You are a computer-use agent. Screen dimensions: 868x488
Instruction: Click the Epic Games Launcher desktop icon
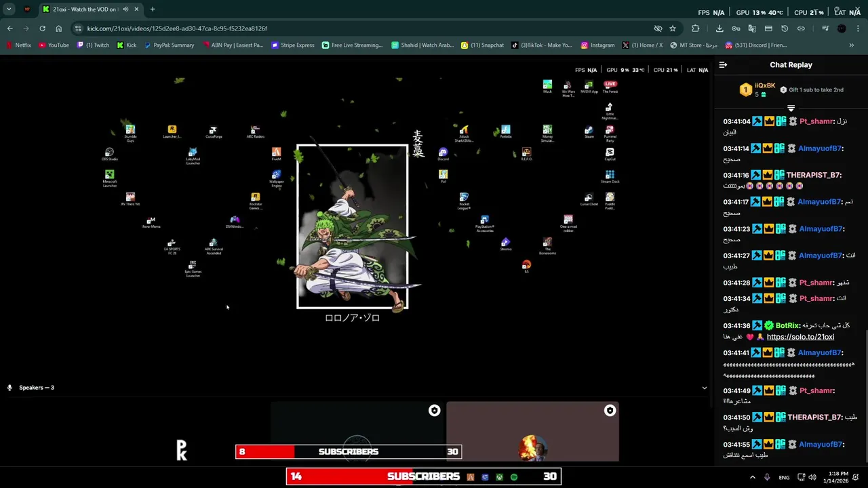pos(193,269)
